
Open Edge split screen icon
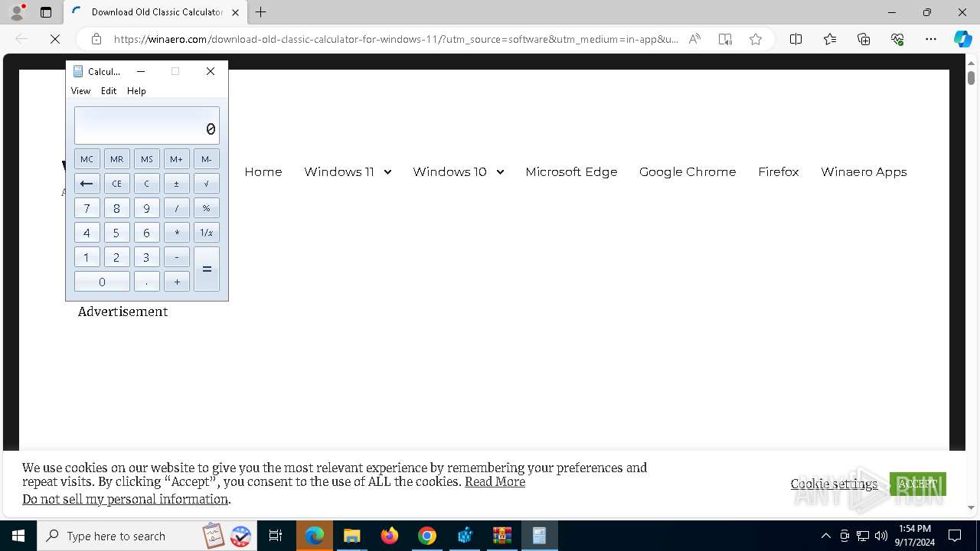coord(795,39)
